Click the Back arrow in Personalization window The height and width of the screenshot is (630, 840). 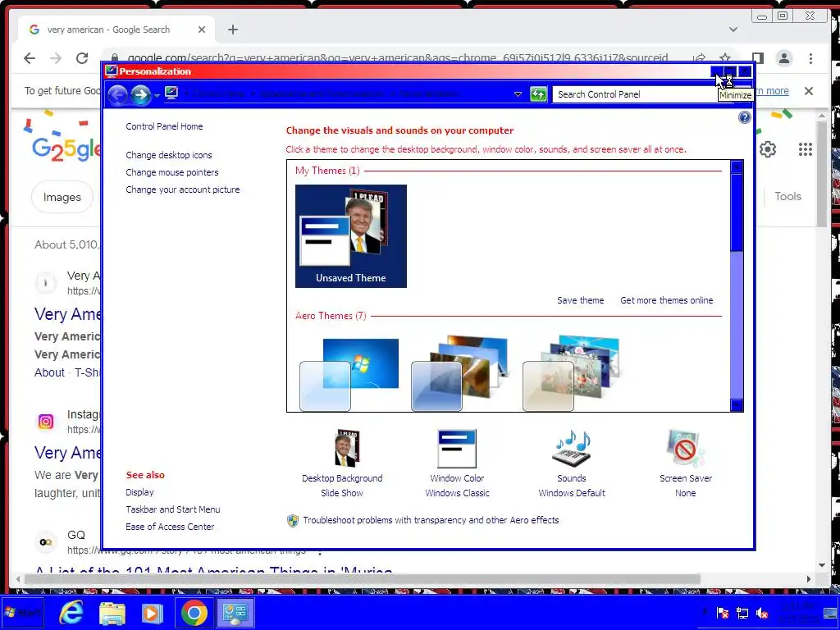(x=117, y=95)
